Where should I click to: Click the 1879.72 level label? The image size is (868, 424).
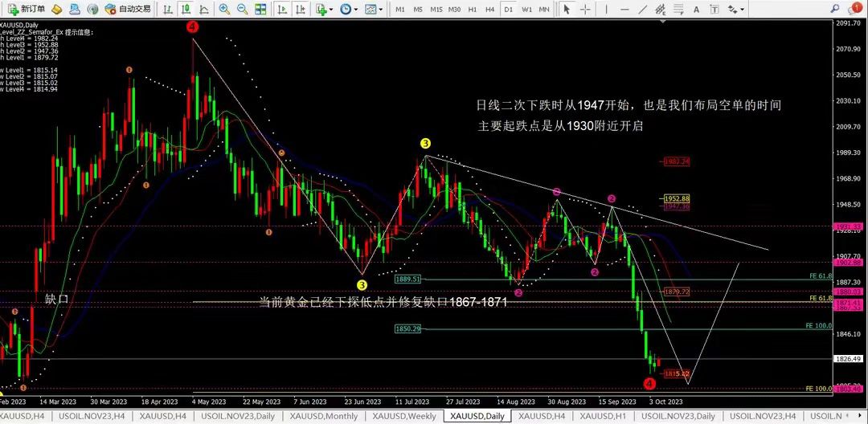[675, 291]
